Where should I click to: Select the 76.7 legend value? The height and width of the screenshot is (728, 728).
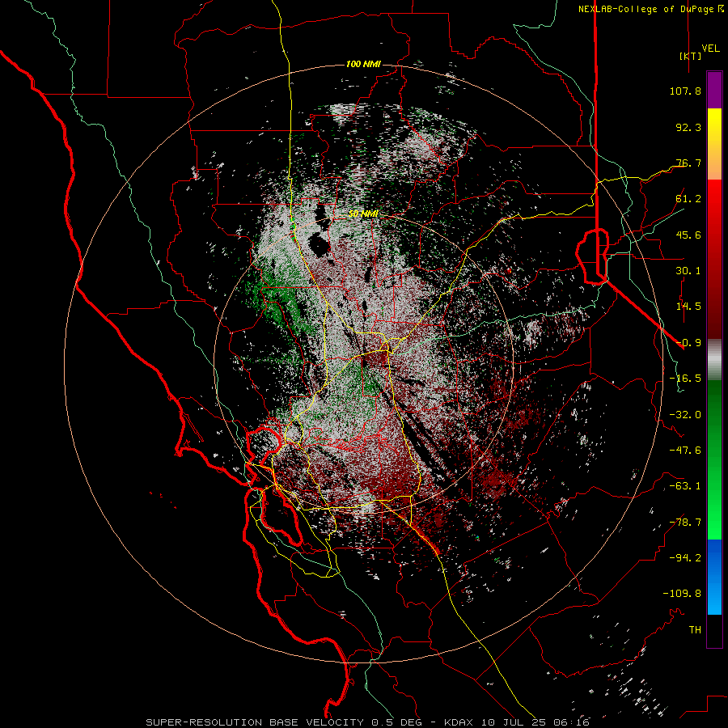[688, 163]
